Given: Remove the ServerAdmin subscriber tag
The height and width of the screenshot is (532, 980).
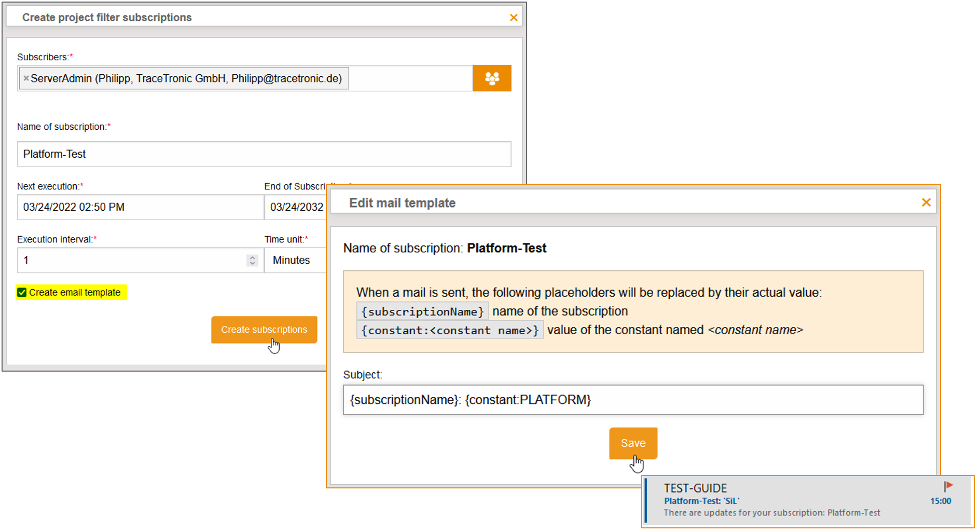Looking at the screenshot, I should 26,78.
